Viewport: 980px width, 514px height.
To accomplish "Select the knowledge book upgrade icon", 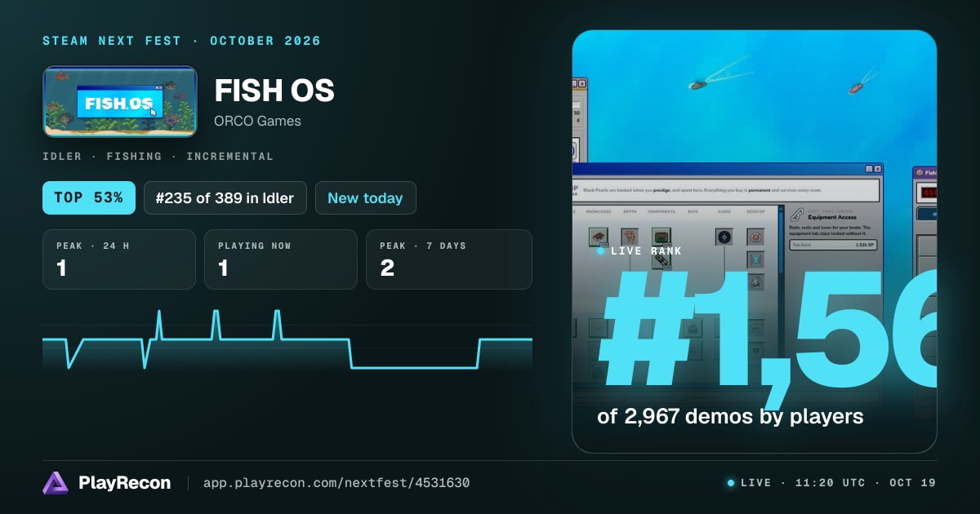I will click(x=599, y=237).
